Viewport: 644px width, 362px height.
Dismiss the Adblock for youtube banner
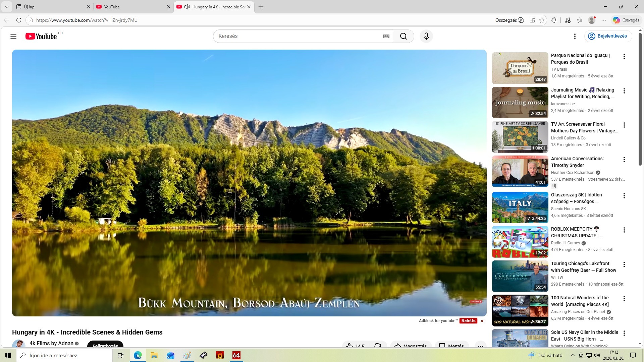482,321
